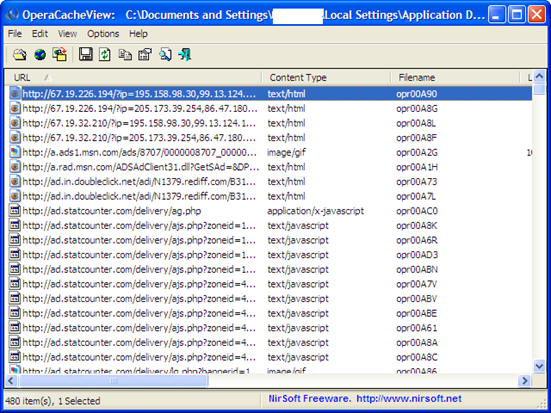Screen dimensions: 551x413
Task: Click file icon of row opr00A8G
Action: [14, 108]
